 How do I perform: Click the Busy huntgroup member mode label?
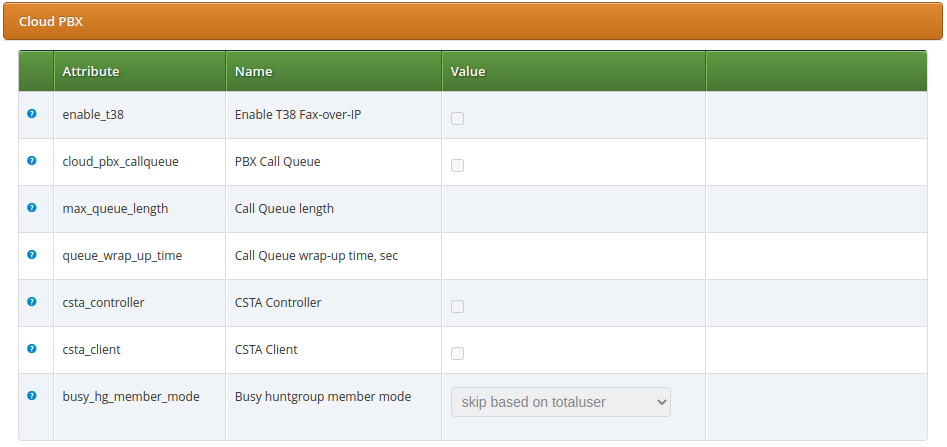pos(323,397)
